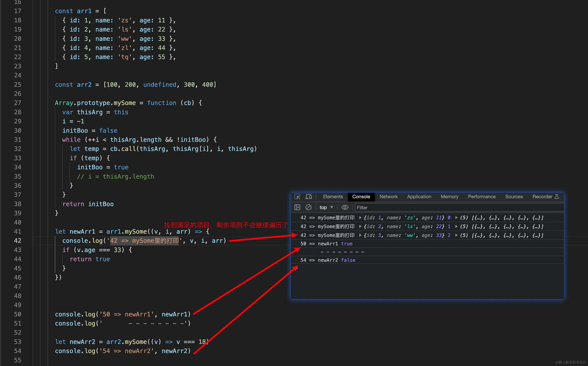Click line number 42 in the gutter
The image size is (588, 366).
tap(17, 241)
